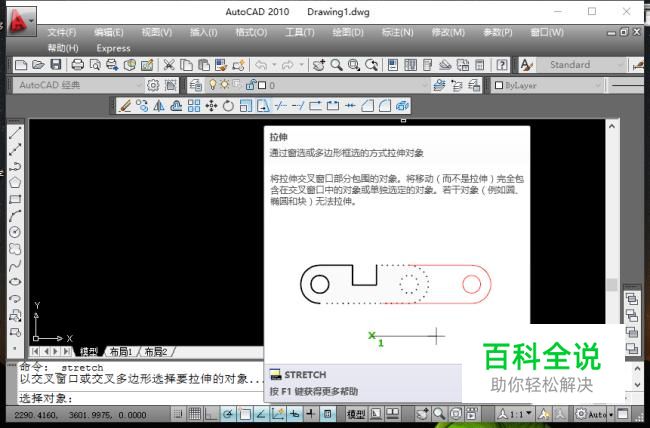The height and width of the screenshot is (428, 650).
Task: Open the Express menu
Action: (x=113, y=48)
